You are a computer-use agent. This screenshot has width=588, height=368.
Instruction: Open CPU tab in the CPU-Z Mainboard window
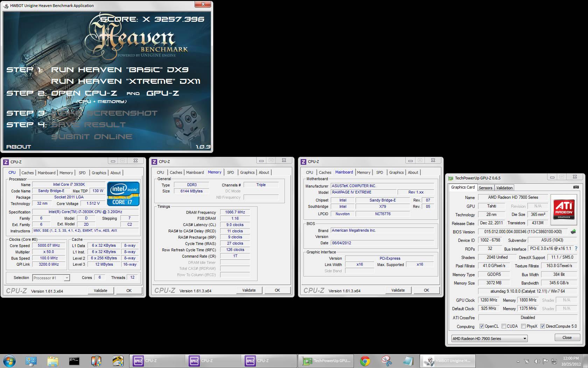309,172
